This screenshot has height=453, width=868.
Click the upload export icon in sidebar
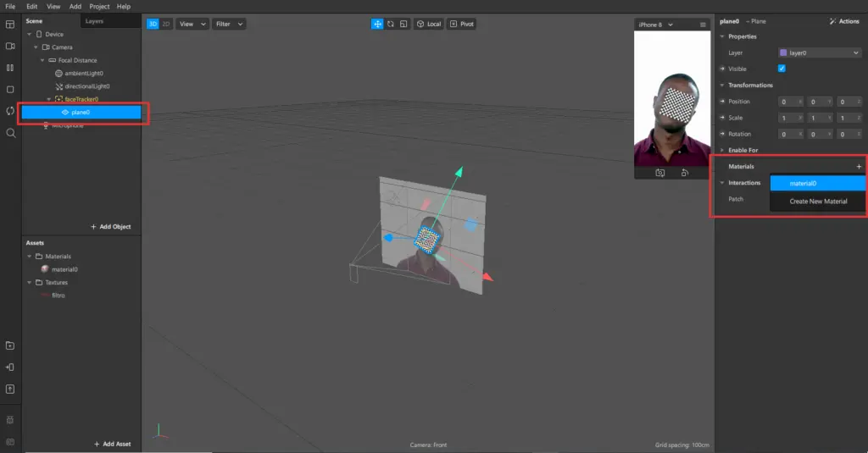pos(10,389)
